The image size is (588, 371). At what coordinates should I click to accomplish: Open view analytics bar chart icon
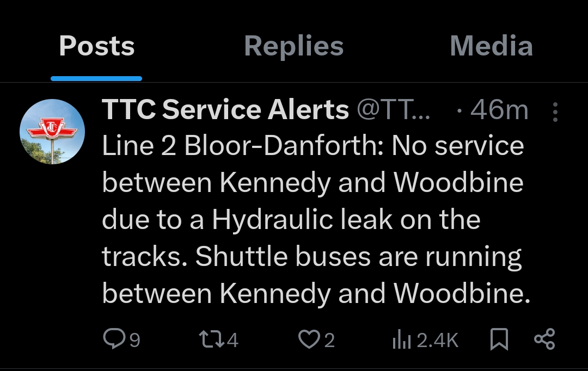[401, 340]
